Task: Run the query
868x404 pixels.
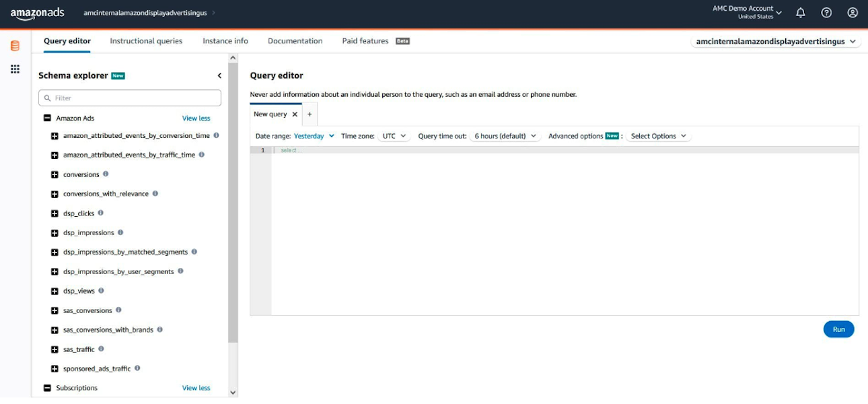Action: (x=838, y=329)
